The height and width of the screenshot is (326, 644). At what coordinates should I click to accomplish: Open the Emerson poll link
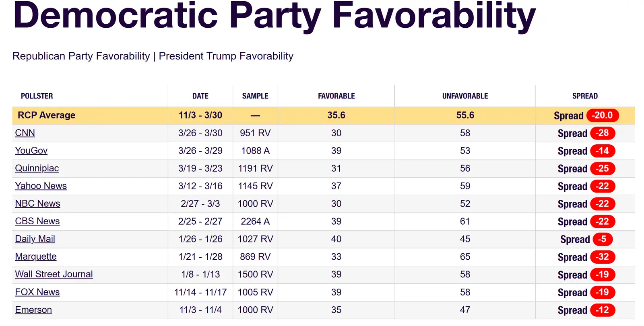(x=33, y=310)
